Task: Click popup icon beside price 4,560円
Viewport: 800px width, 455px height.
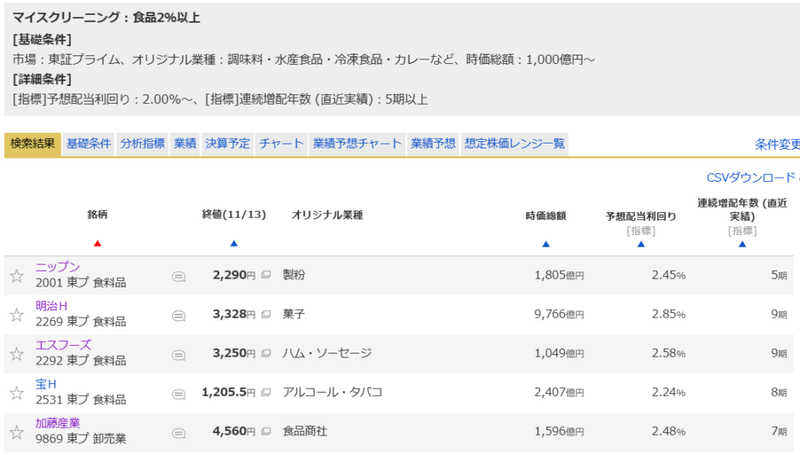Action: tap(266, 432)
